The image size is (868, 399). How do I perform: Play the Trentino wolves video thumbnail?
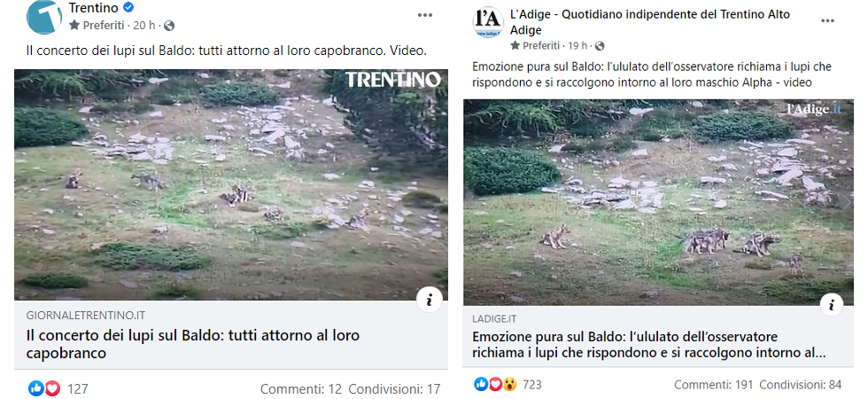[230, 184]
